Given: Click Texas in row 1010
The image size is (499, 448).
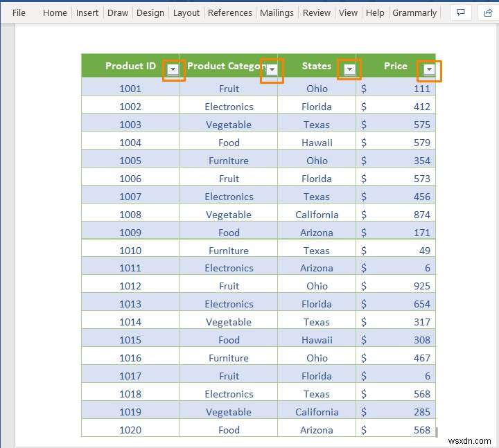Looking at the screenshot, I should (317, 251).
